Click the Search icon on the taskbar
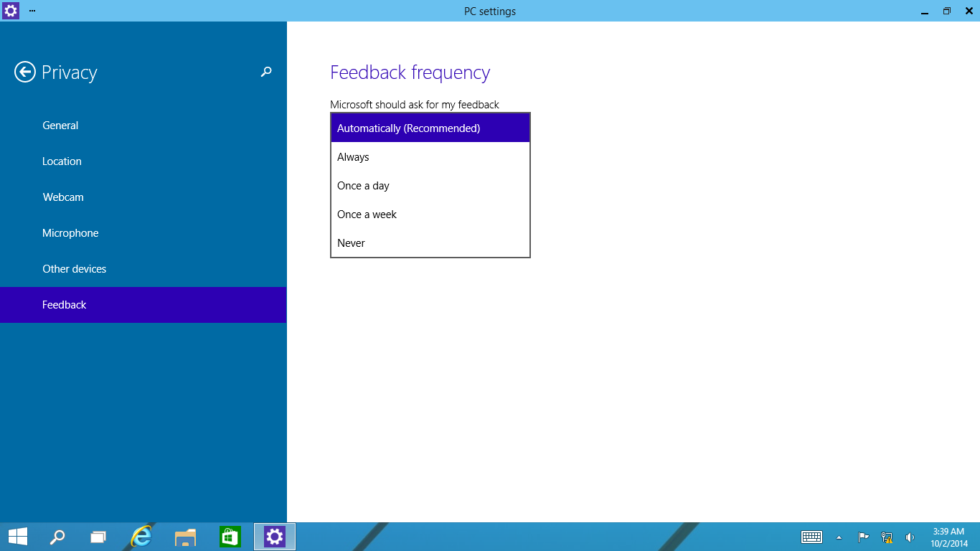The image size is (980, 551). (x=57, y=536)
